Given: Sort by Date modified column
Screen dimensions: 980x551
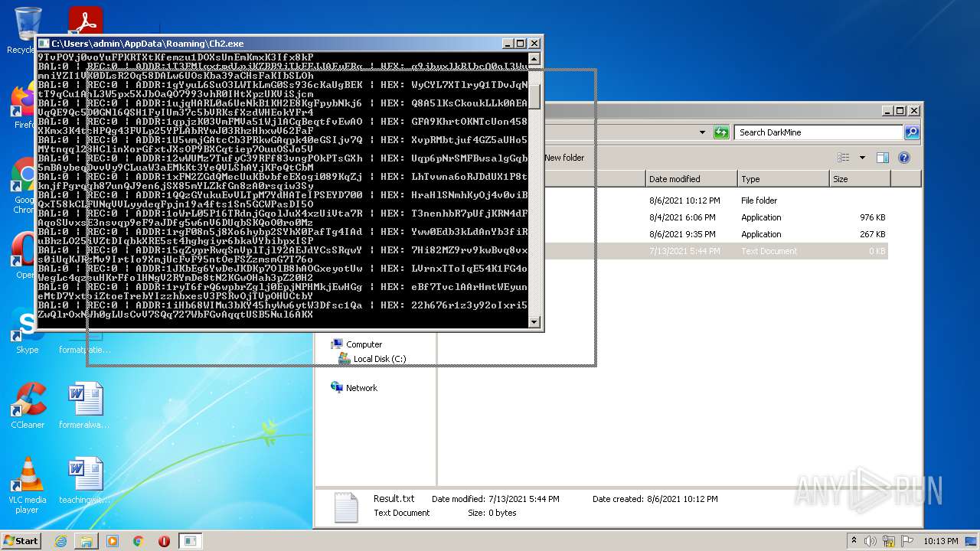Looking at the screenshot, I should (x=691, y=179).
